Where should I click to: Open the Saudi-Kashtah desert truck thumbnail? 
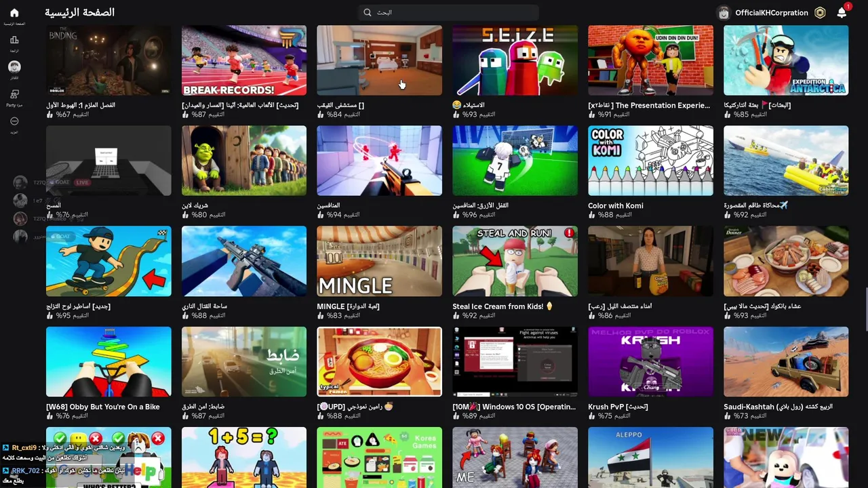click(x=786, y=361)
